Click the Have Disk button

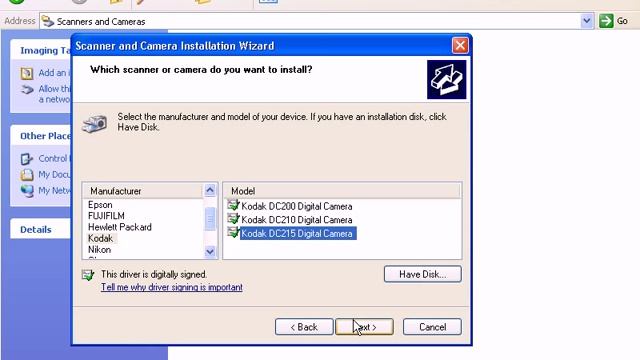(x=422, y=274)
